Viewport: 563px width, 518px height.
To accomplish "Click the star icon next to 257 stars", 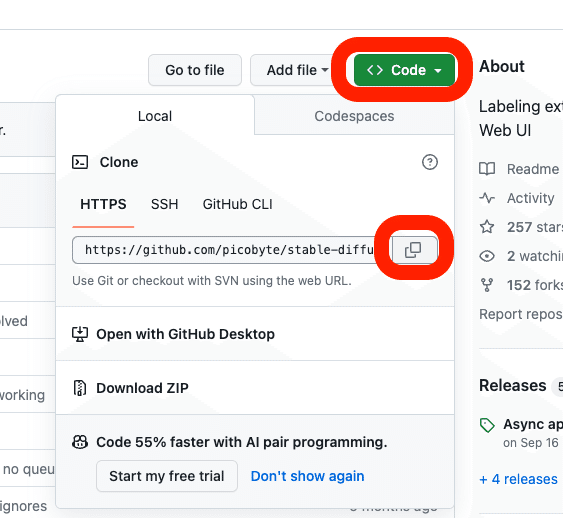I will (487, 227).
